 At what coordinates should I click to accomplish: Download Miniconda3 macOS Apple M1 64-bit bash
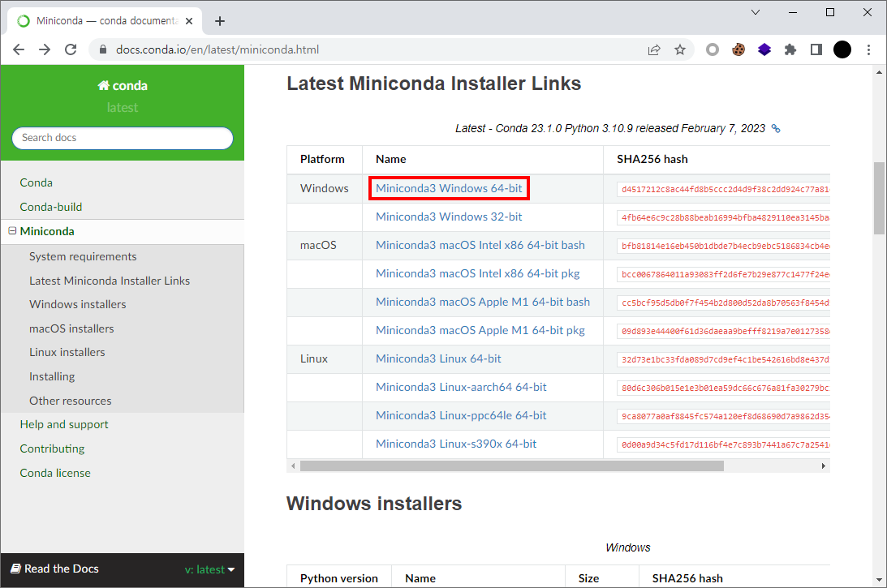(483, 302)
